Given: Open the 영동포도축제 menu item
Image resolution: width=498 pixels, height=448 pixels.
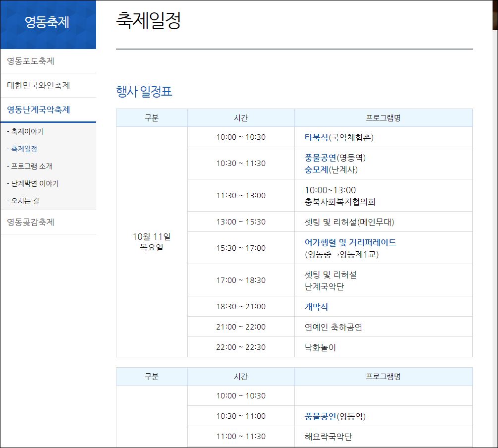Looking at the screenshot, I should click(31, 61).
